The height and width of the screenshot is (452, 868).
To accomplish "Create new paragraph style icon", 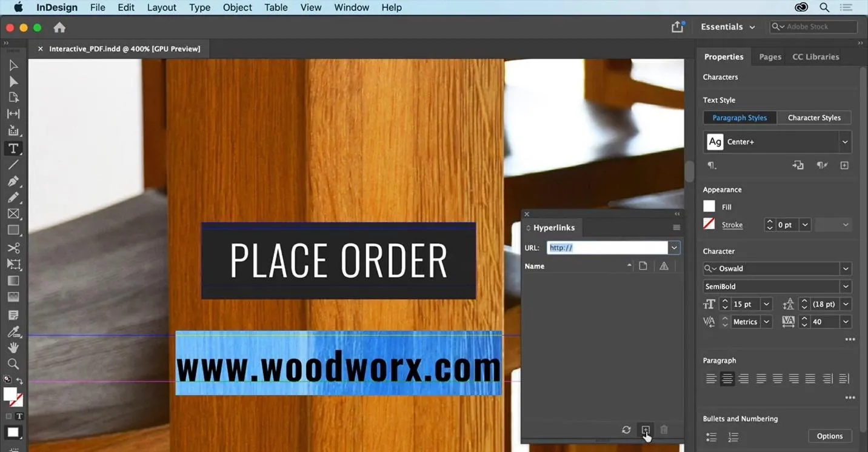I will tap(844, 165).
